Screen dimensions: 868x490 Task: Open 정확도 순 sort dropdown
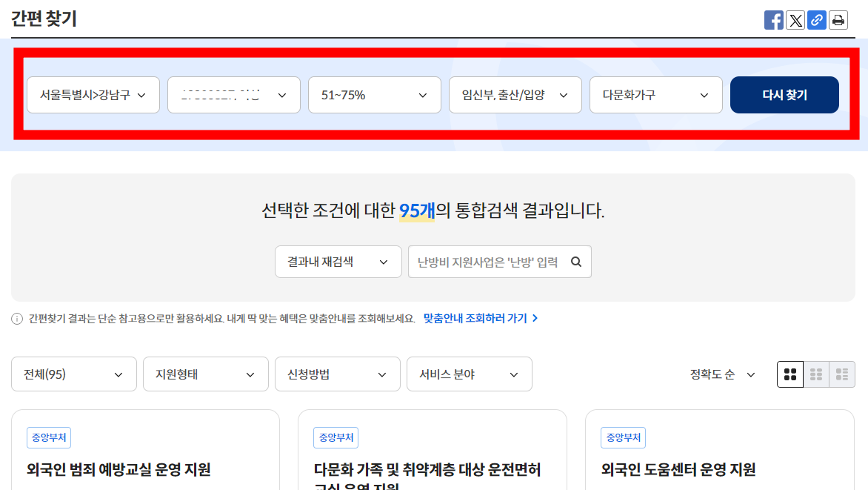(722, 374)
